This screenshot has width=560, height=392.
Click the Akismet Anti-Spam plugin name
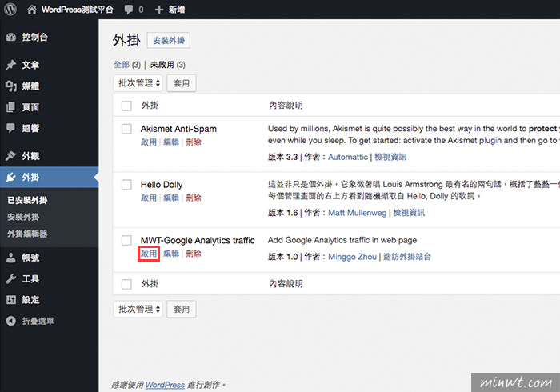[x=178, y=129]
